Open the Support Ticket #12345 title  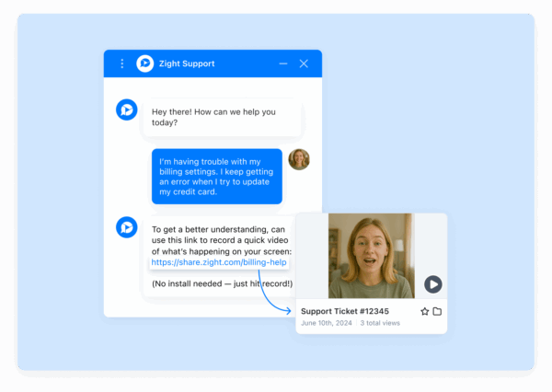point(343,311)
